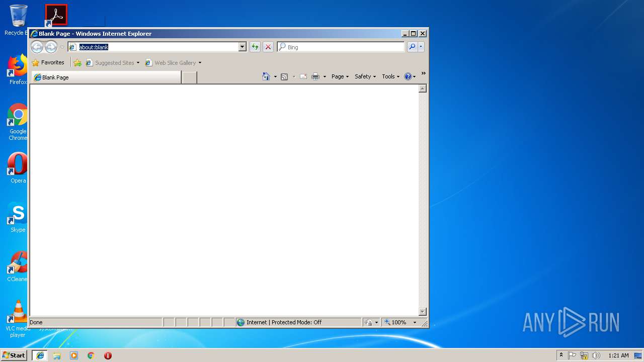Open a new tab button
Viewport: 644px width, 362px height.
[189, 77]
